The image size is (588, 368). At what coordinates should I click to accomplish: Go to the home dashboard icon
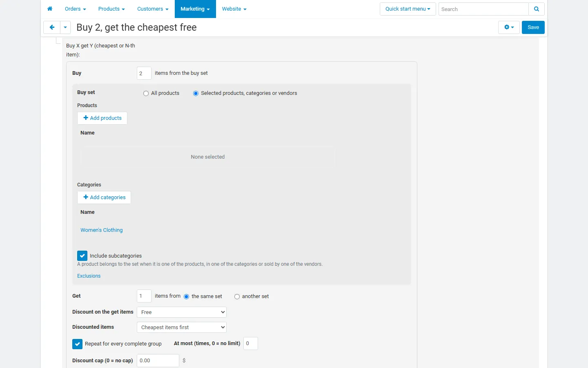(x=50, y=9)
